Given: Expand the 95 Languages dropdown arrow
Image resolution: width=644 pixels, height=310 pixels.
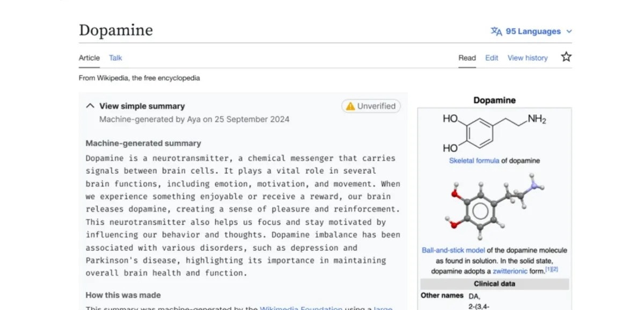Looking at the screenshot, I should [x=569, y=32].
